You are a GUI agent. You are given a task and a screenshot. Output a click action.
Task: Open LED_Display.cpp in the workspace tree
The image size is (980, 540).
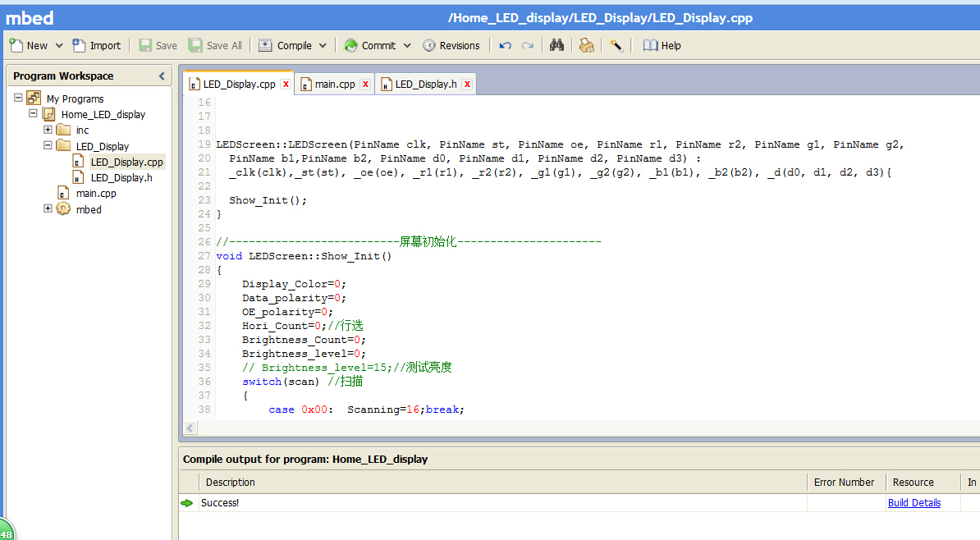(127, 162)
